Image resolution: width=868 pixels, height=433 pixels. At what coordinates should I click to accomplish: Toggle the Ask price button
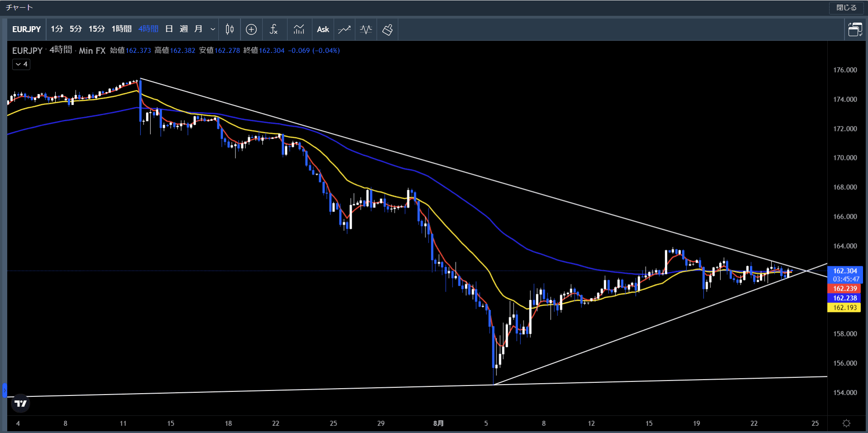(323, 29)
